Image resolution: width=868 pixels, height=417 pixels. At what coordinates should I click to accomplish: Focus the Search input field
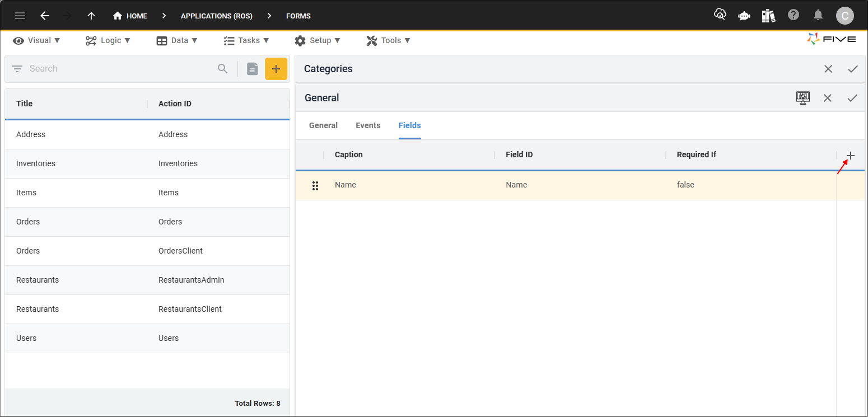point(120,69)
